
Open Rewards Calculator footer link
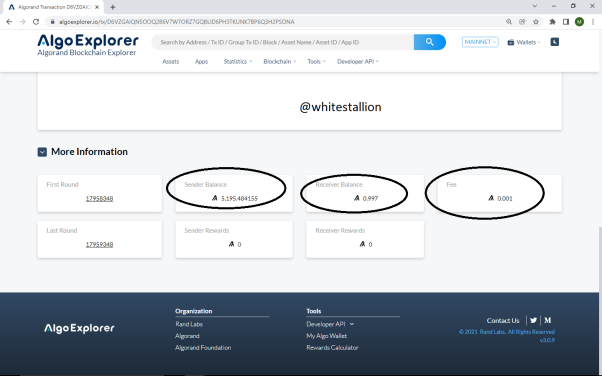pyautogui.click(x=332, y=348)
